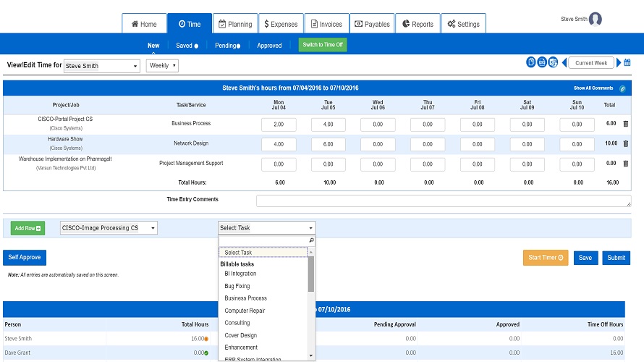Choose Consulting in the task dropdown
The height and width of the screenshot is (362, 644).
[237, 323]
